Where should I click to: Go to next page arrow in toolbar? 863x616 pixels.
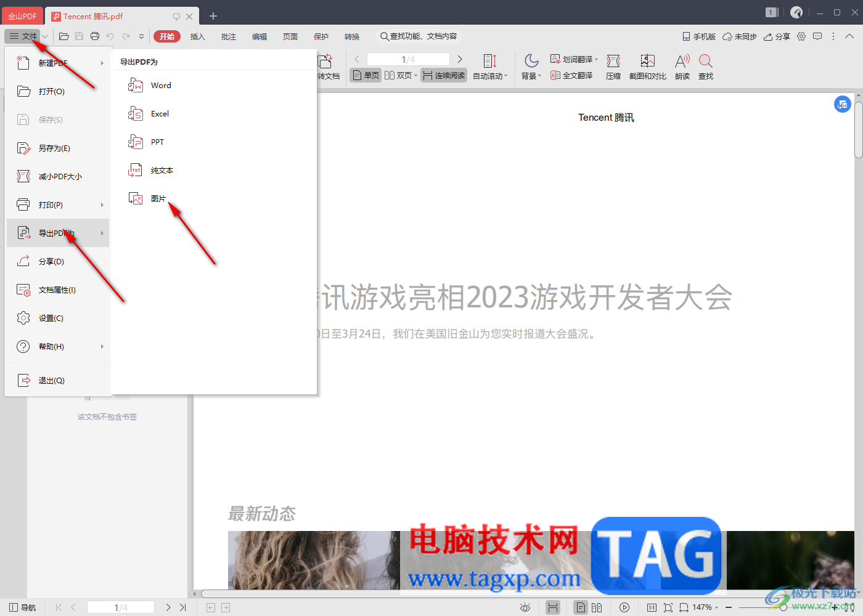tap(460, 59)
